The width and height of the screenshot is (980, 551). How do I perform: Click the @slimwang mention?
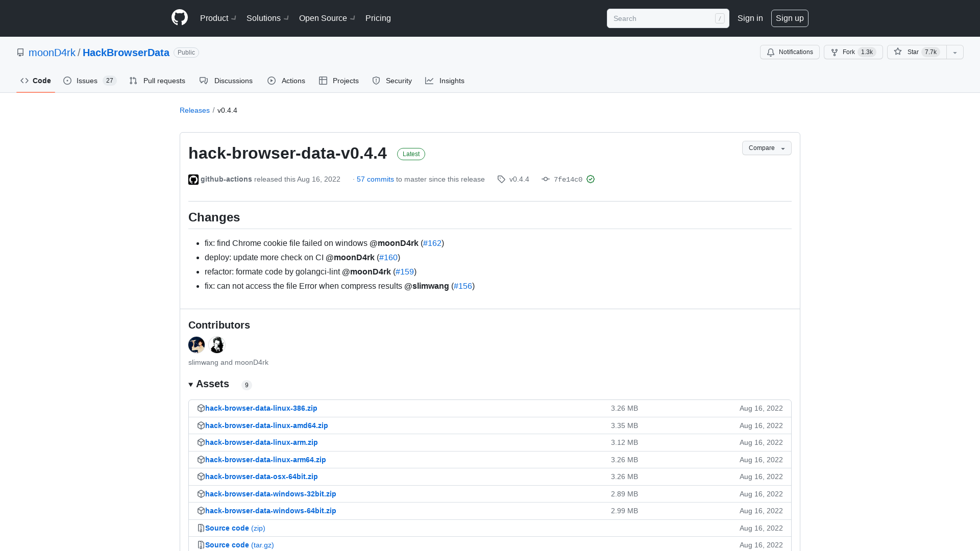coord(427,286)
